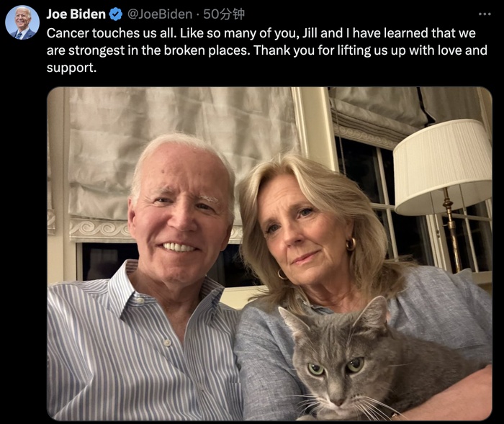The width and height of the screenshot is (504, 424).
Task: Click the white lampshade in the photo
Action: (x=442, y=166)
